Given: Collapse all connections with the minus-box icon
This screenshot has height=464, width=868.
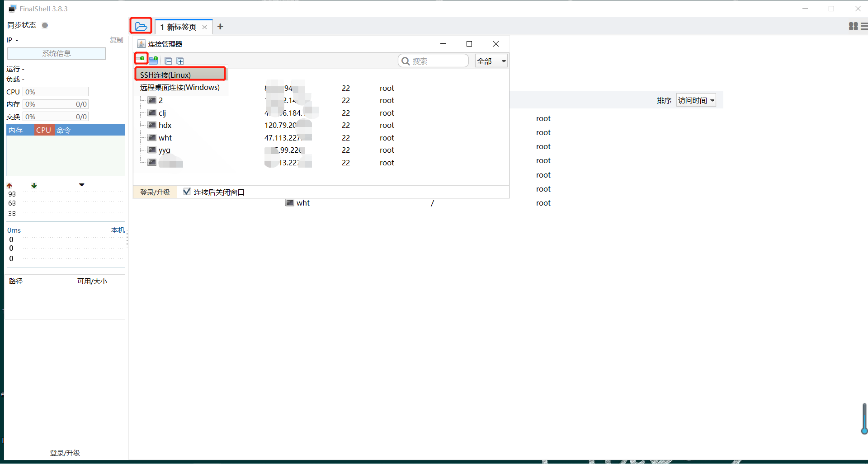Looking at the screenshot, I should (168, 61).
